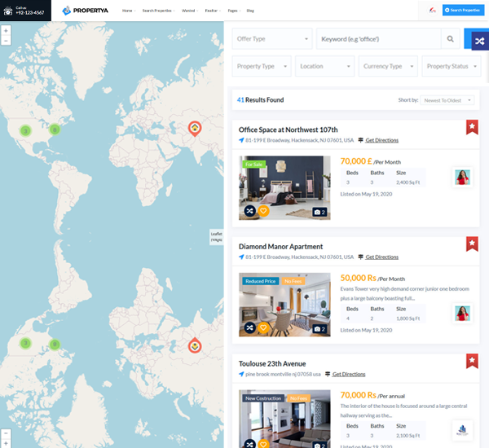
Task: Open the Search Properties nav menu
Action: click(x=158, y=11)
